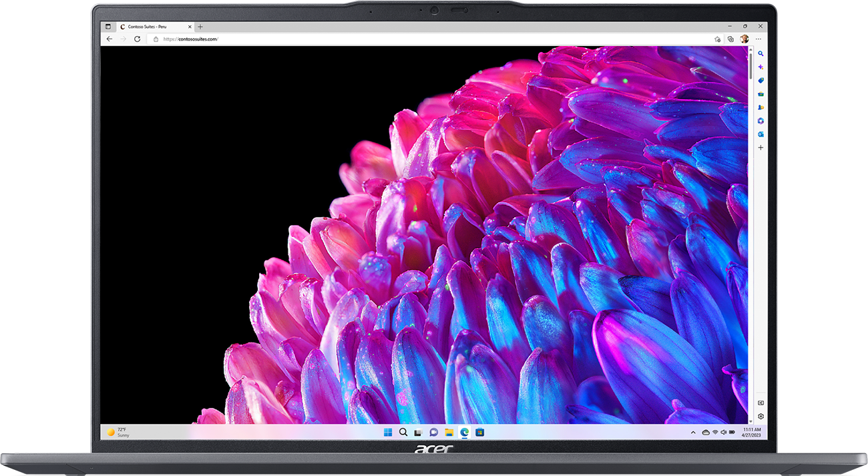
Task: Open the Shopping tag icon in sidebar
Action: pyautogui.click(x=761, y=81)
